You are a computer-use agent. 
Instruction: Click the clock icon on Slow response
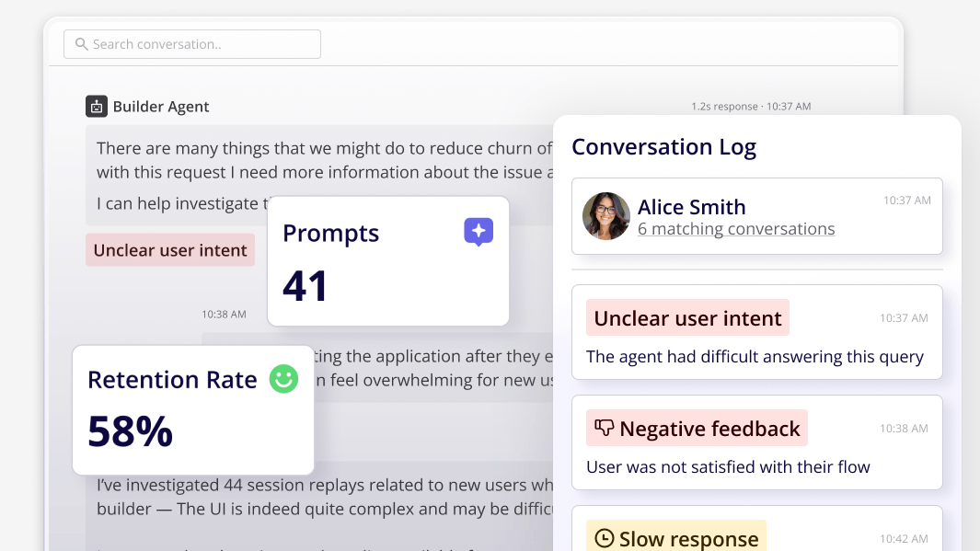point(604,538)
